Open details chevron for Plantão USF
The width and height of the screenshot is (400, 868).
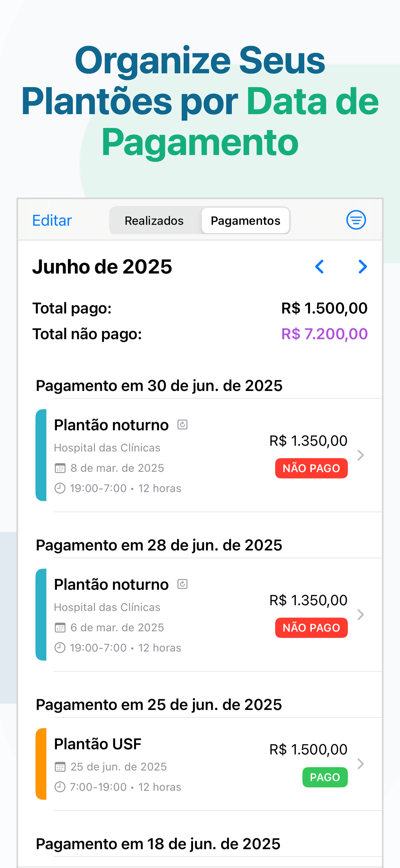pyautogui.click(x=361, y=764)
